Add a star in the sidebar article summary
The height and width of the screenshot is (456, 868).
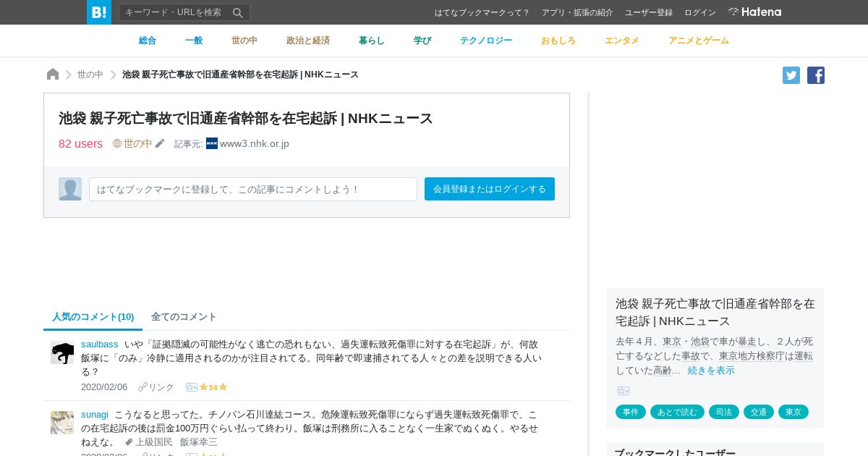point(624,391)
